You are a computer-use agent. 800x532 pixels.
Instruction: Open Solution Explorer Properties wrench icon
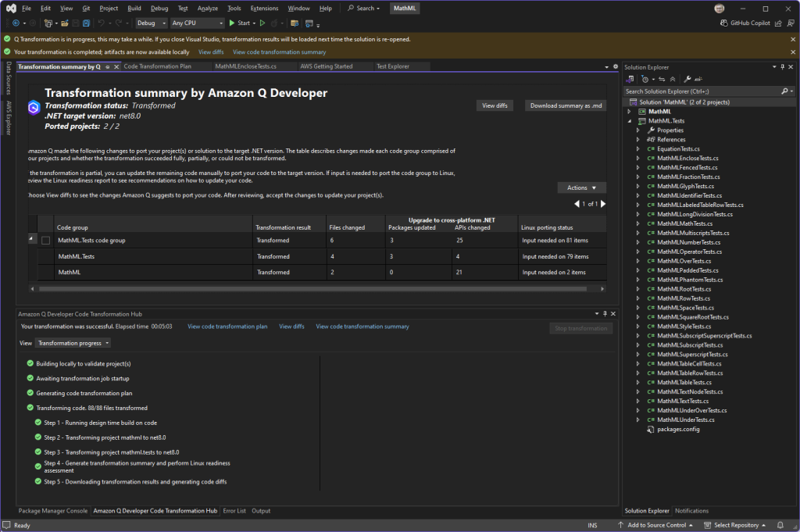tap(687, 78)
